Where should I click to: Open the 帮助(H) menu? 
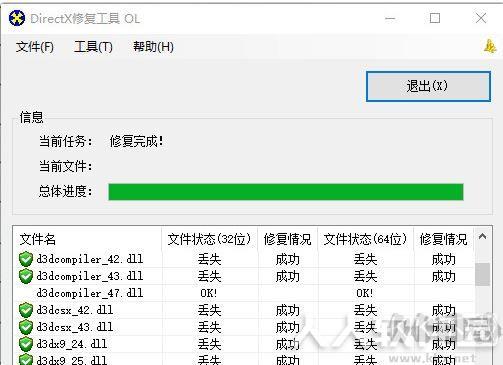click(153, 47)
